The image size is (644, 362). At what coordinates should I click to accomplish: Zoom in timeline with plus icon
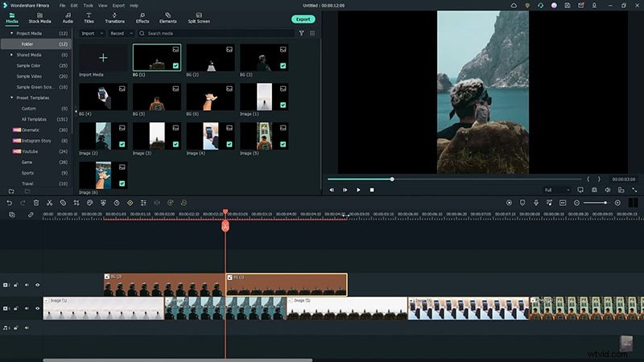coord(617,203)
